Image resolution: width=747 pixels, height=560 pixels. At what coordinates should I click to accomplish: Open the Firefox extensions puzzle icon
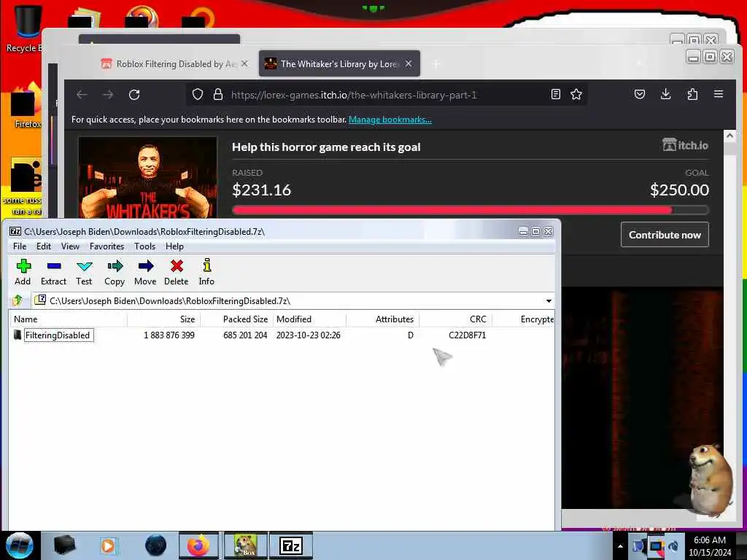[693, 94]
